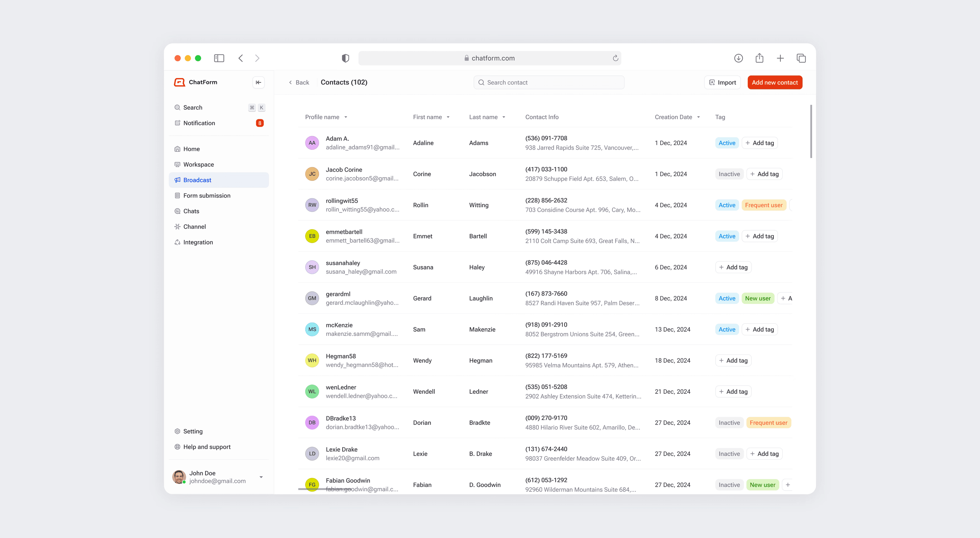The height and width of the screenshot is (538, 980).
Task: Open the Setting page from sidebar
Action: point(193,431)
